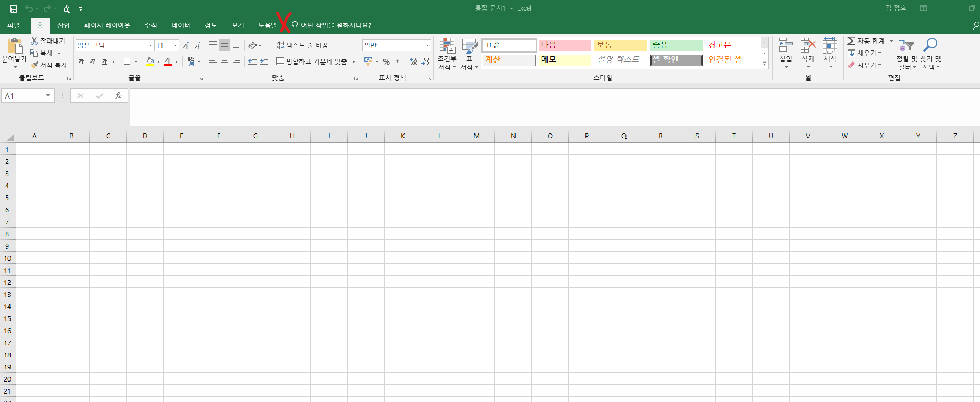The height and width of the screenshot is (402, 980).
Task: Apply the 좋음 (Good) cell style
Action: point(676,45)
